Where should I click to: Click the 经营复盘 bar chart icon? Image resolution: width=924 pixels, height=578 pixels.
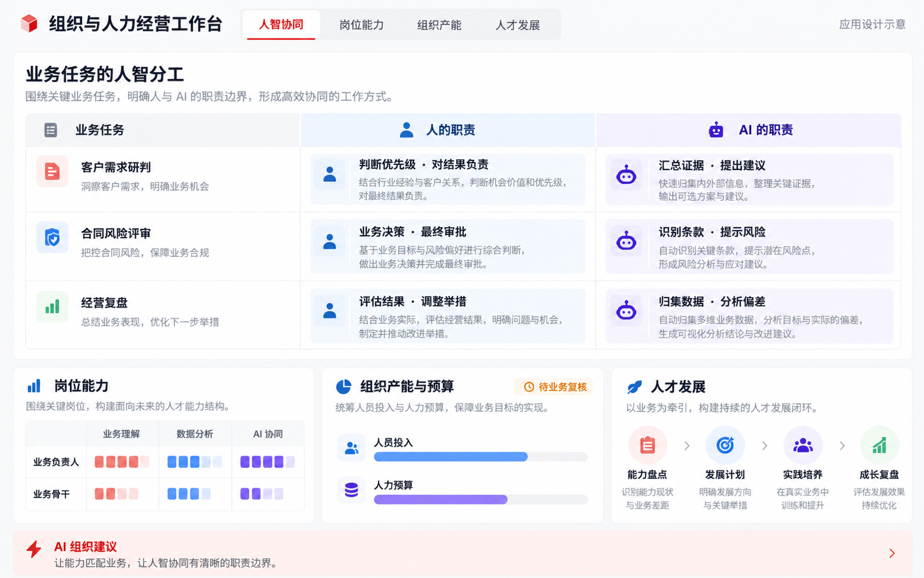[52, 306]
